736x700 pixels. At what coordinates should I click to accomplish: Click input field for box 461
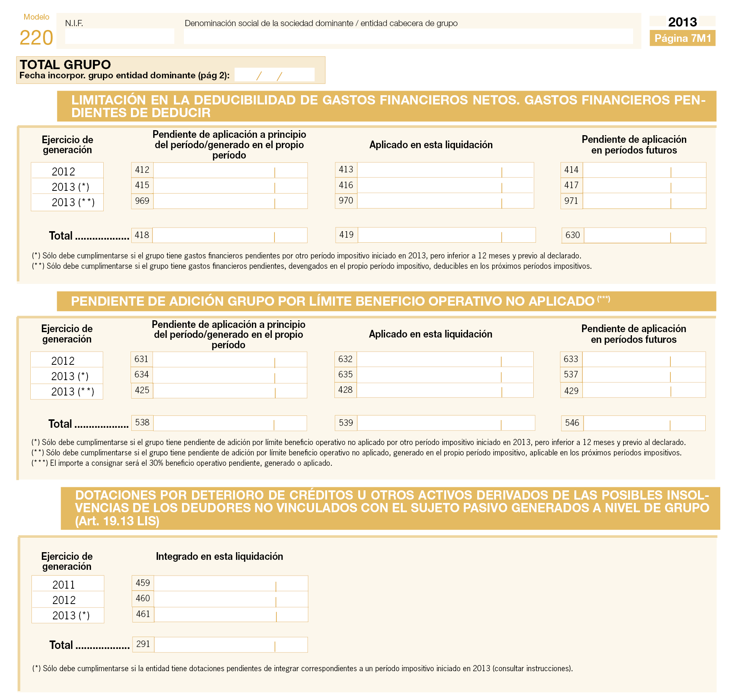(231, 614)
